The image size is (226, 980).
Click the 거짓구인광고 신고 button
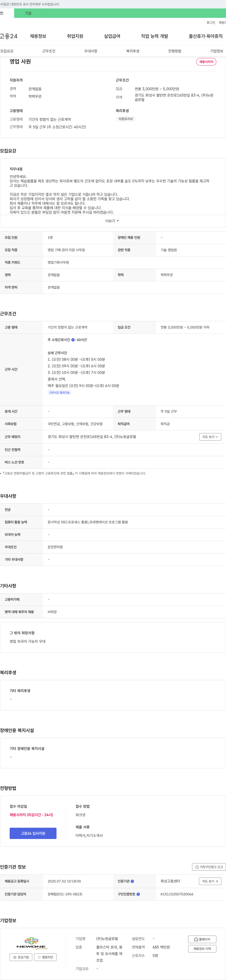pos(209,867)
